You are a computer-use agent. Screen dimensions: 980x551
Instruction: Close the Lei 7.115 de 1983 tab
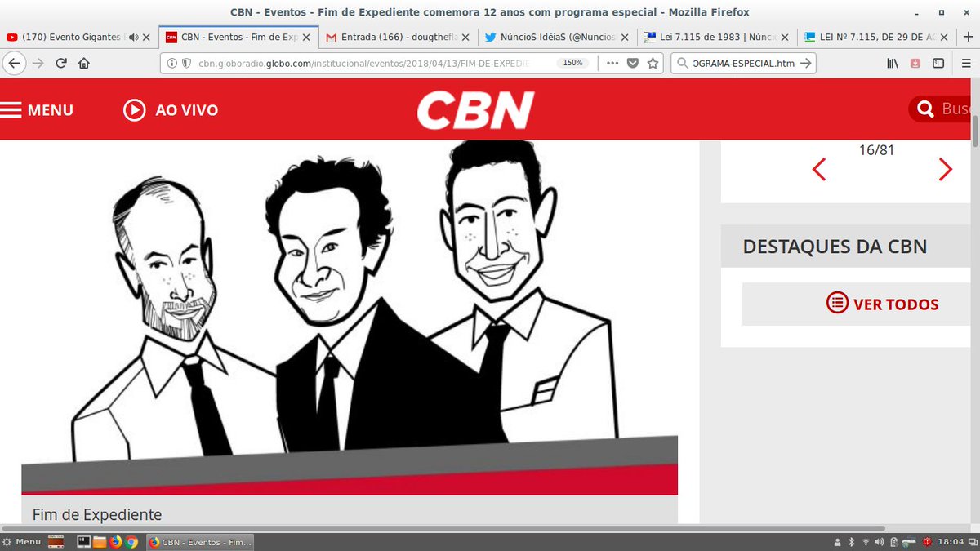click(x=785, y=37)
